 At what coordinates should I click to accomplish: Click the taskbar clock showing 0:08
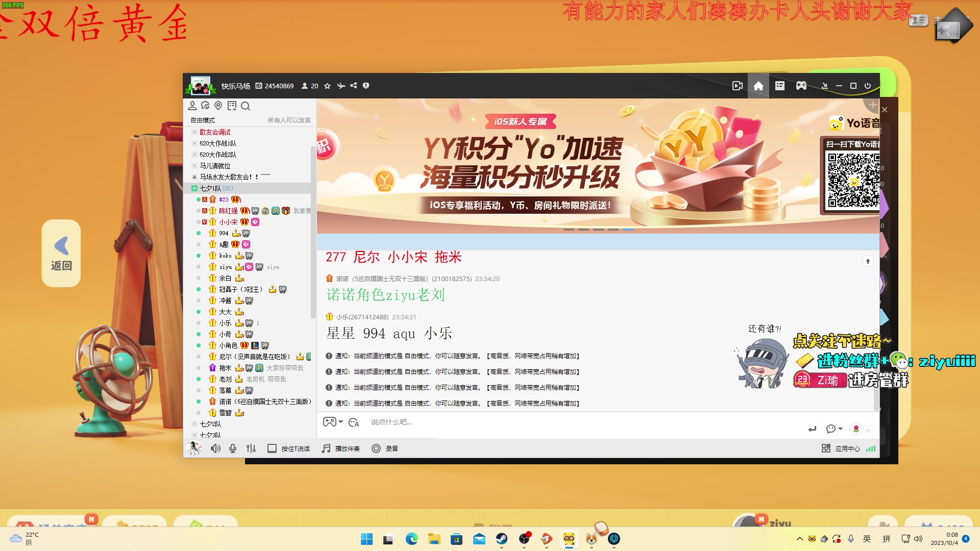pos(944,539)
